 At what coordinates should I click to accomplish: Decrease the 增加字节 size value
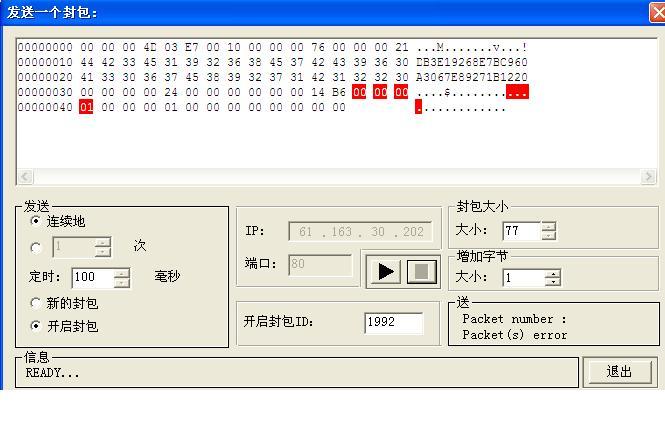pyautogui.click(x=553, y=282)
